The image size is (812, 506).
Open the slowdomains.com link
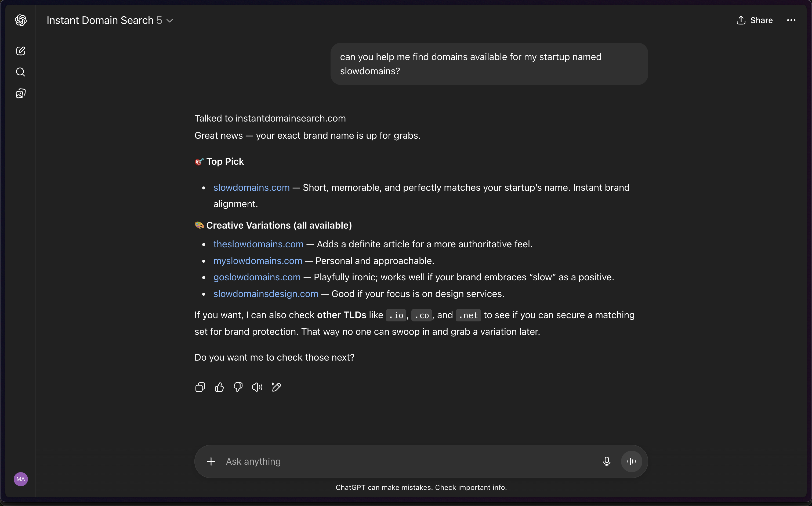pos(252,188)
